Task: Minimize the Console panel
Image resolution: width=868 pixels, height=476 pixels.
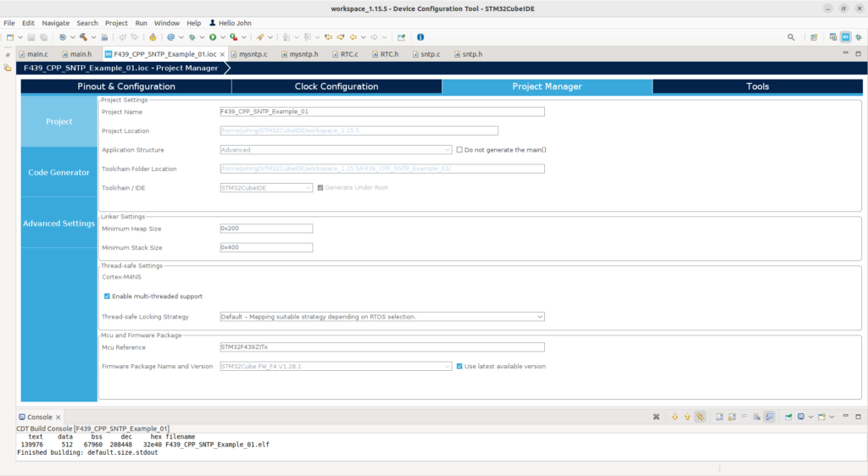Action: 845,417
